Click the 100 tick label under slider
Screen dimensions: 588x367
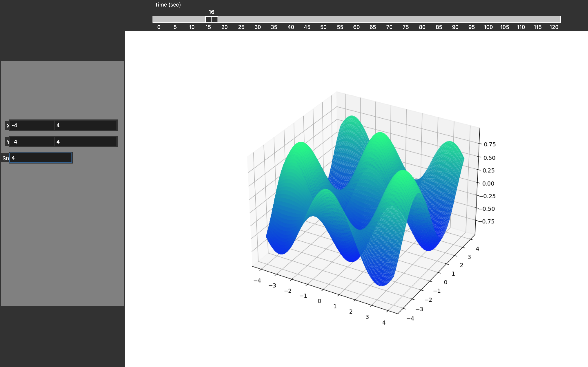(488, 27)
